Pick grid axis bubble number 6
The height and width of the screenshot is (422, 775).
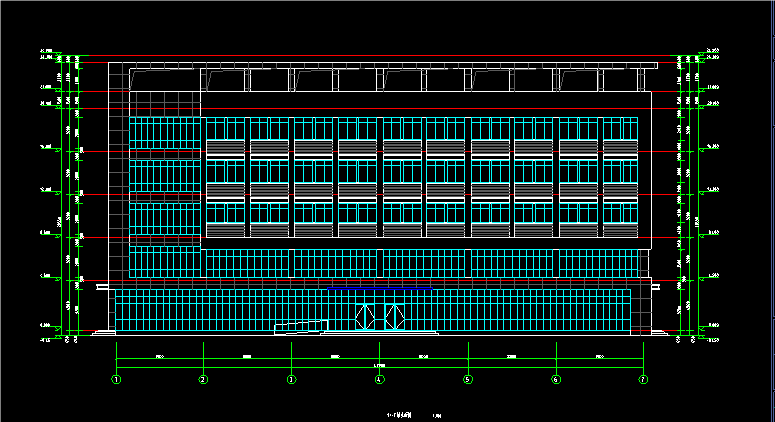pos(556,380)
